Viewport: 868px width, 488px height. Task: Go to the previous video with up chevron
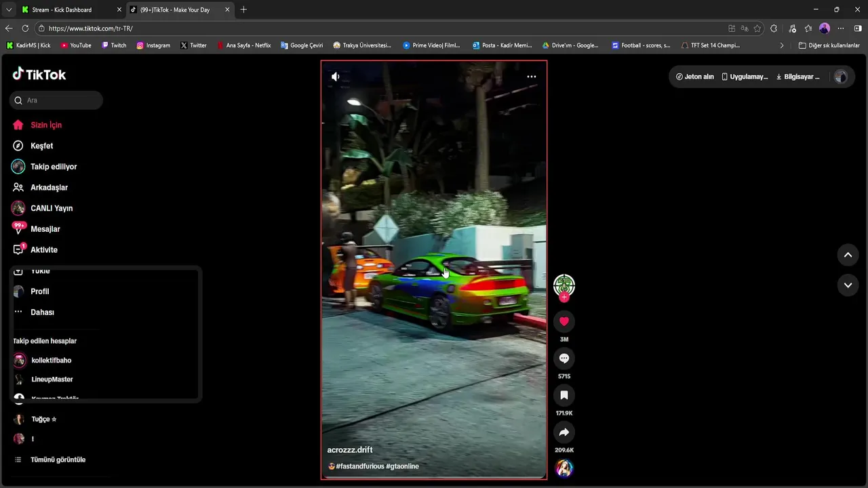click(848, 255)
